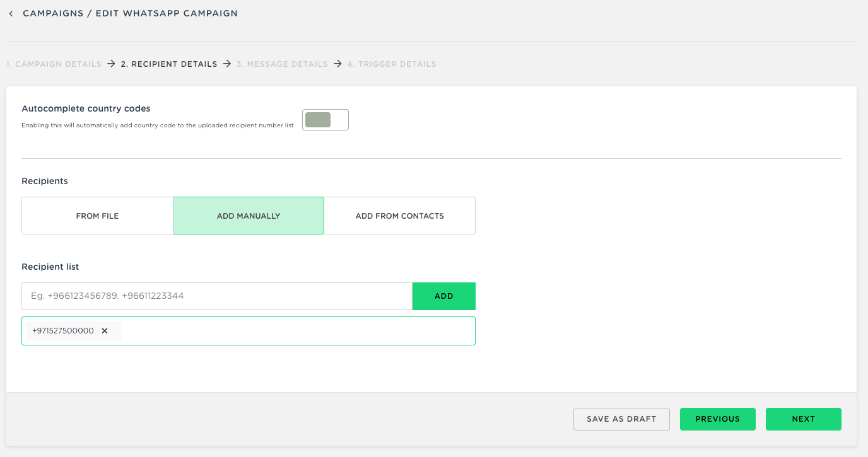The image size is (868, 457).
Task: Click the +971527500000 recipient chip
Action: tap(74, 331)
